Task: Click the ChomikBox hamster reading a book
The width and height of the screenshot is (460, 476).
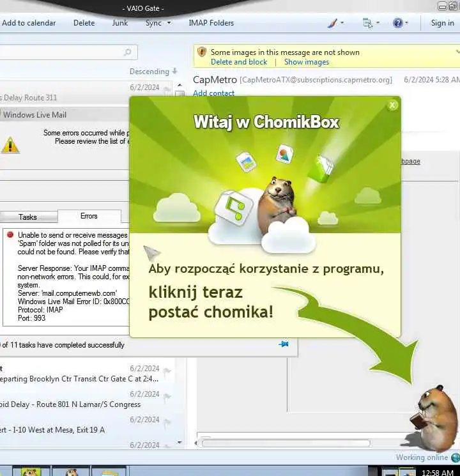Action: (x=433, y=417)
